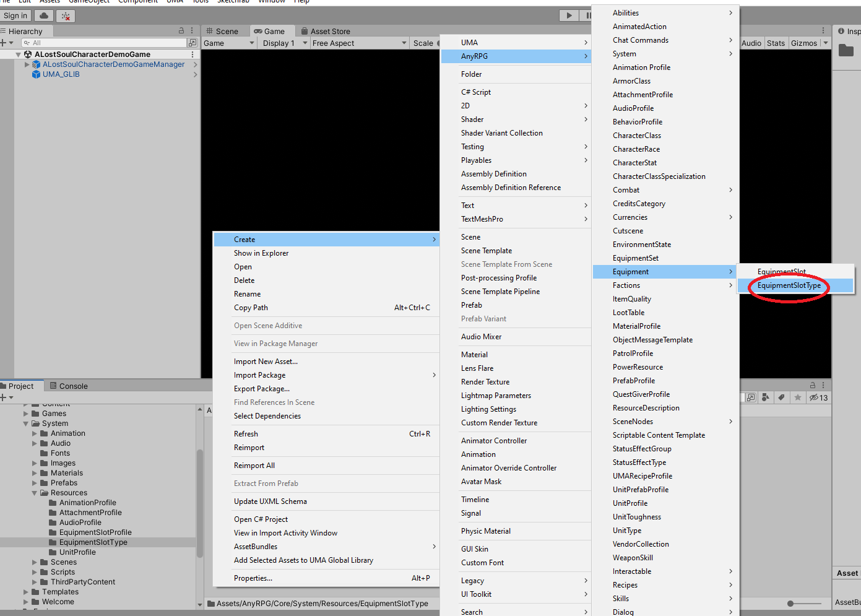This screenshot has width=861, height=616.
Task: Toggle the Hierarchy panel lock
Action: tap(181, 30)
